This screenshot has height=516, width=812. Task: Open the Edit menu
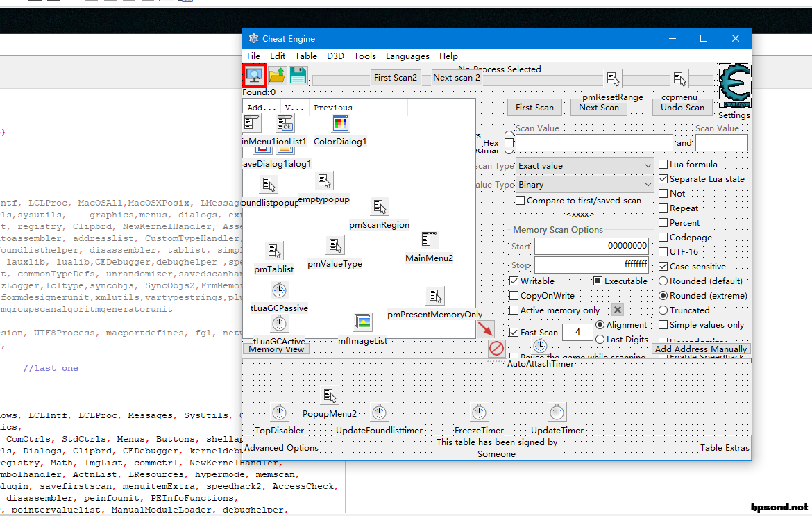pos(278,56)
